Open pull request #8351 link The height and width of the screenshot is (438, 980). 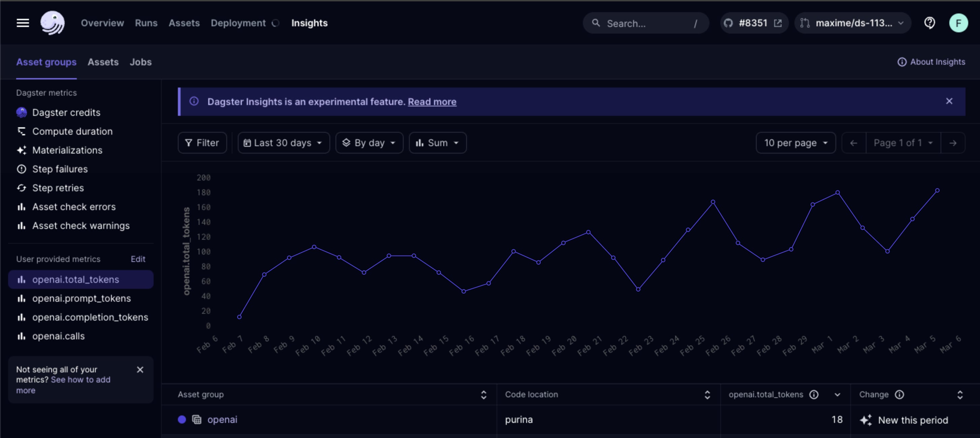point(754,23)
